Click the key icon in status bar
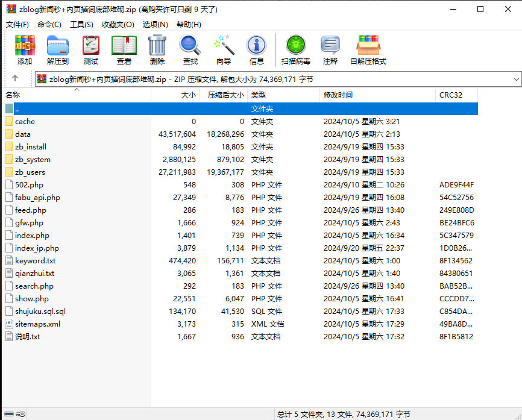Image resolution: width=522 pixels, height=420 pixels. 20,414
